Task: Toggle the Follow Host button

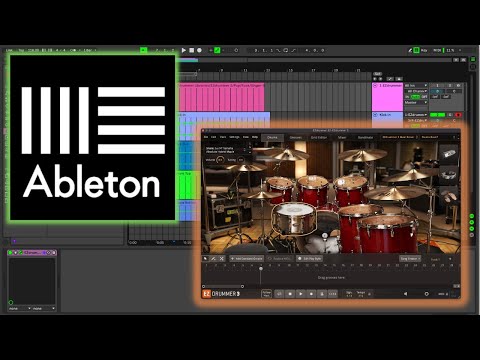Action: pyautogui.click(x=266, y=294)
